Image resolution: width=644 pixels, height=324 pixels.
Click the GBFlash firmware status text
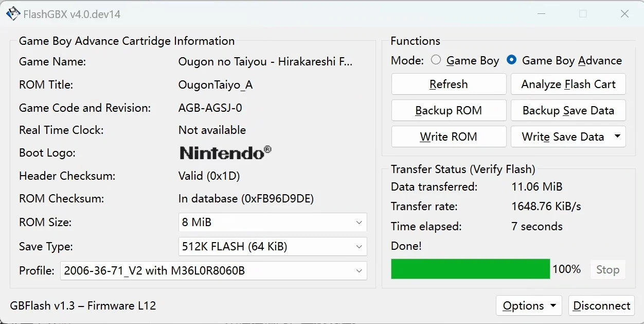[x=76, y=305]
